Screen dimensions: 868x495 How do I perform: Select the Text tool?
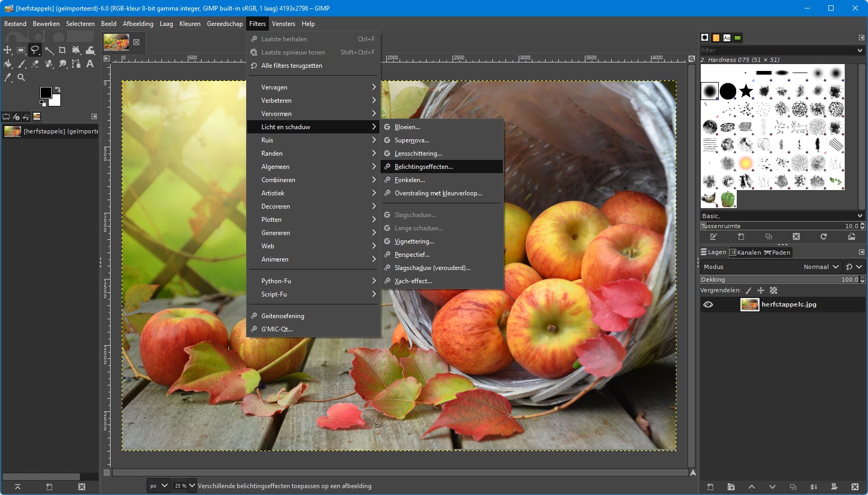point(90,64)
